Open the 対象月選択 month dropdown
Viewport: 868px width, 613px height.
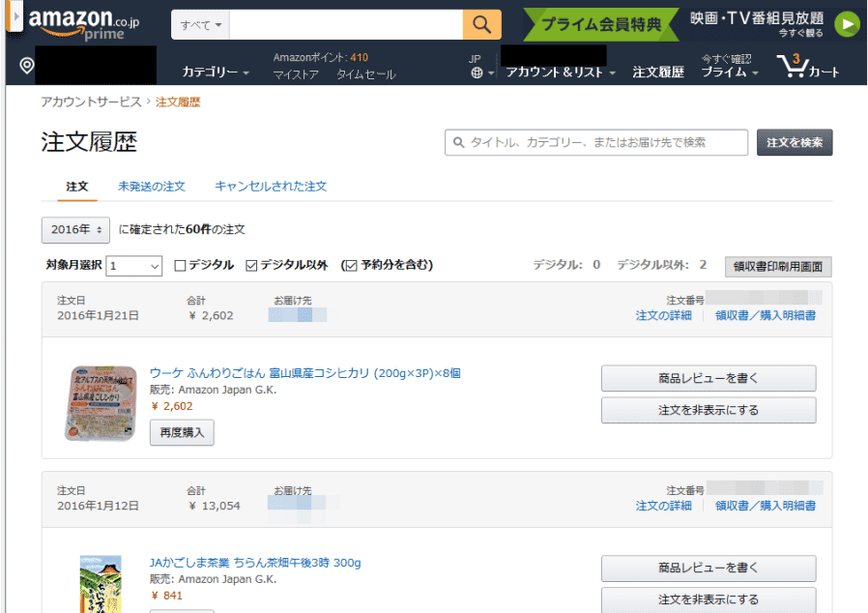(x=133, y=266)
